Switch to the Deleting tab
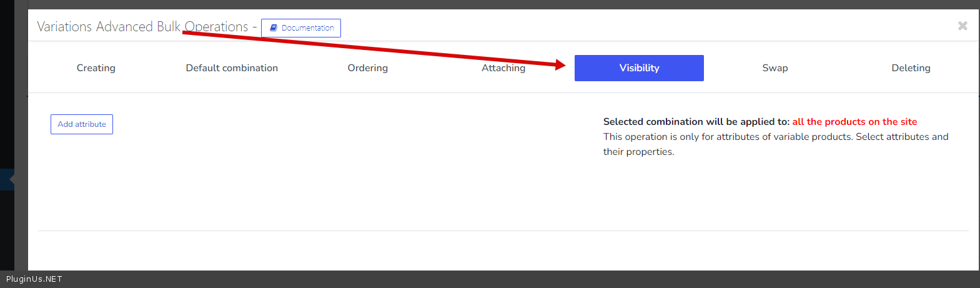980x288 pixels. tap(911, 68)
